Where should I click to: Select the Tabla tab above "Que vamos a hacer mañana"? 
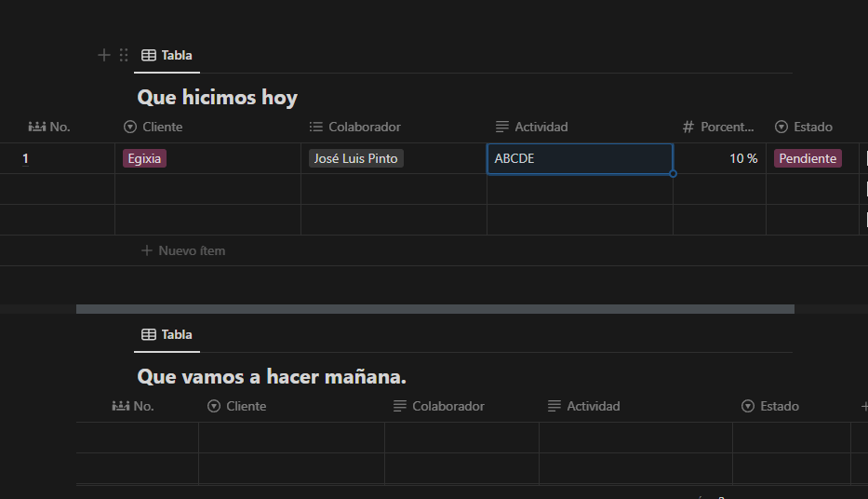click(x=167, y=334)
